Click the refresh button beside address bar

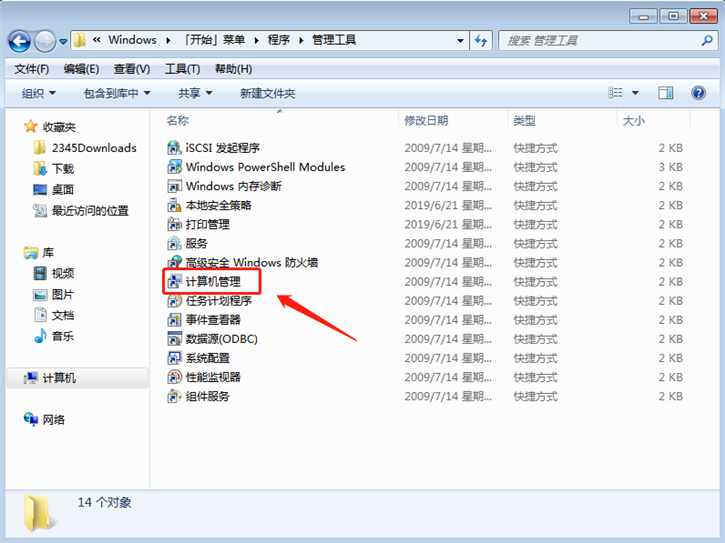click(481, 41)
